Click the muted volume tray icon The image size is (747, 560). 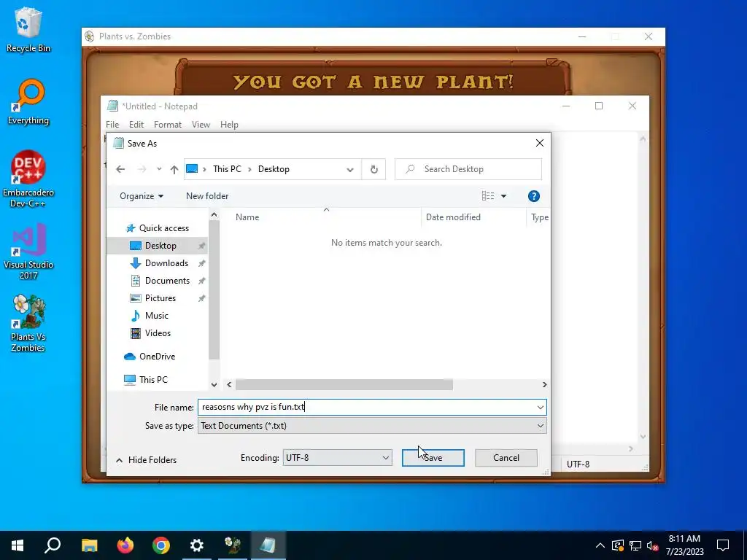653,545
